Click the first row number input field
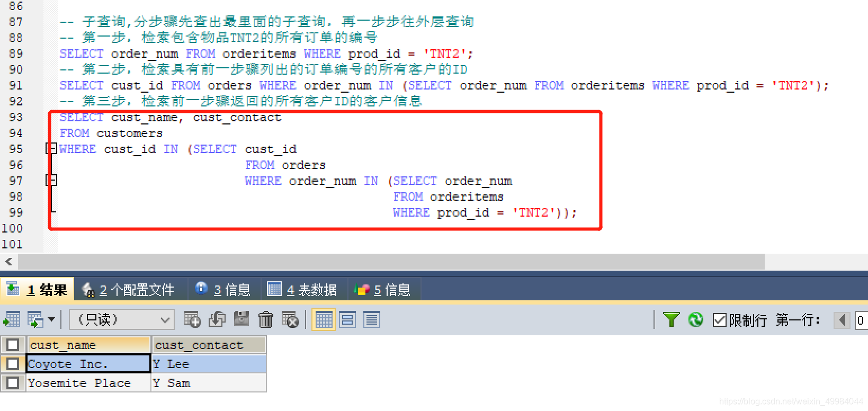 862,320
